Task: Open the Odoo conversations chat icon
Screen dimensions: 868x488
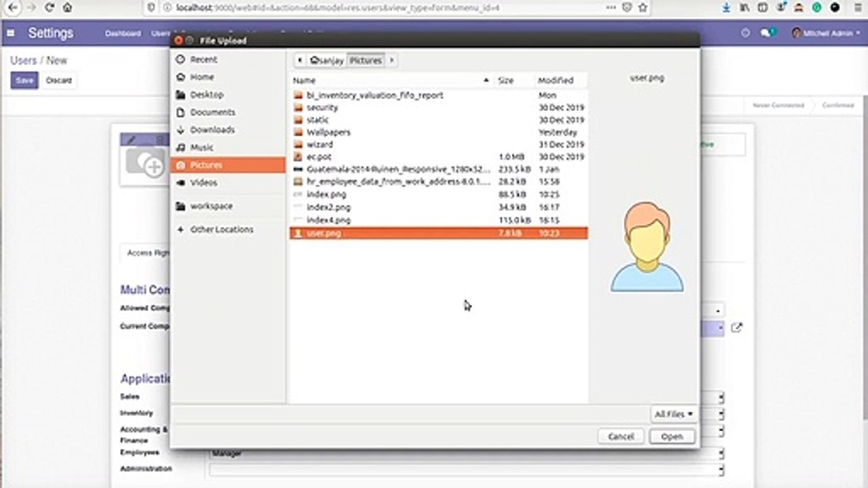Action: [767, 33]
